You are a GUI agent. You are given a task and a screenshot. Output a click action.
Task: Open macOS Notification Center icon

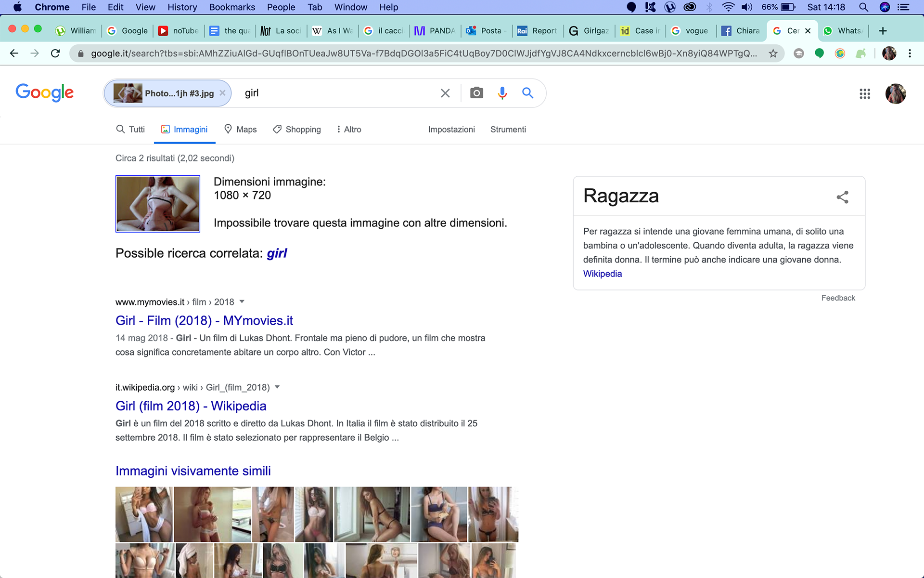[x=903, y=7]
